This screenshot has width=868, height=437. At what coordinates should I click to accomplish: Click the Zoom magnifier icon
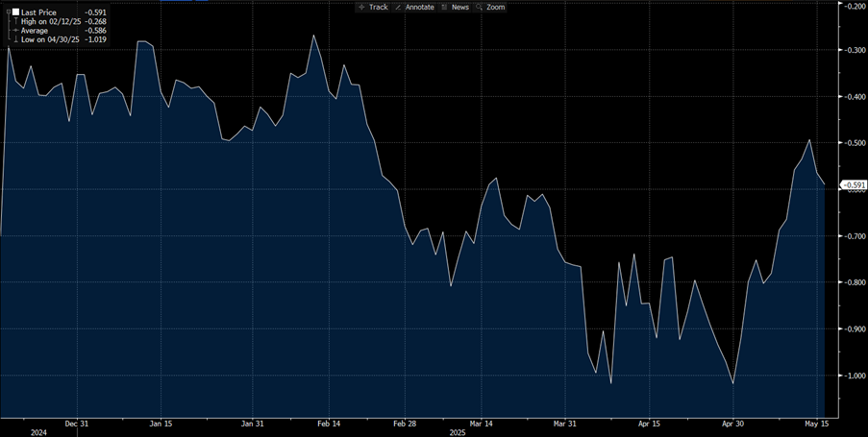pos(479,7)
